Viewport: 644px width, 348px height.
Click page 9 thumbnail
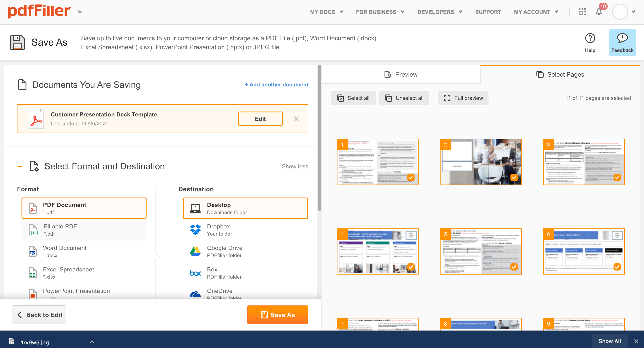pyautogui.click(x=584, y=324)
